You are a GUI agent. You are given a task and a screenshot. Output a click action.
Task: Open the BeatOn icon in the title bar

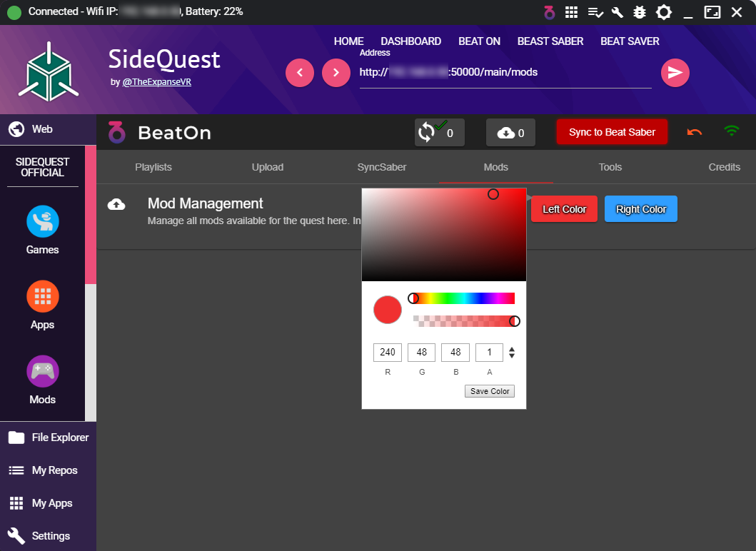pyautogui.click(x=549, y=12)
